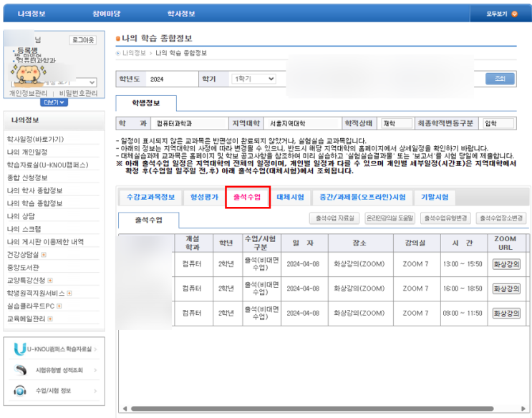The height and width of the screenshot is (418, 532).
Task: Open 학사일정(바로가기) sidebar link
Action: [35, 139]
